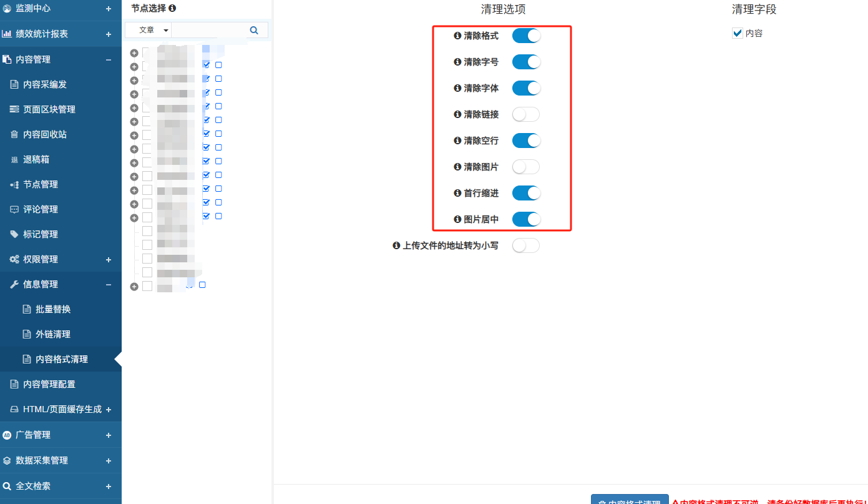
Task: Click the info icon next to 清除链接
Action: tap(457, 115)
